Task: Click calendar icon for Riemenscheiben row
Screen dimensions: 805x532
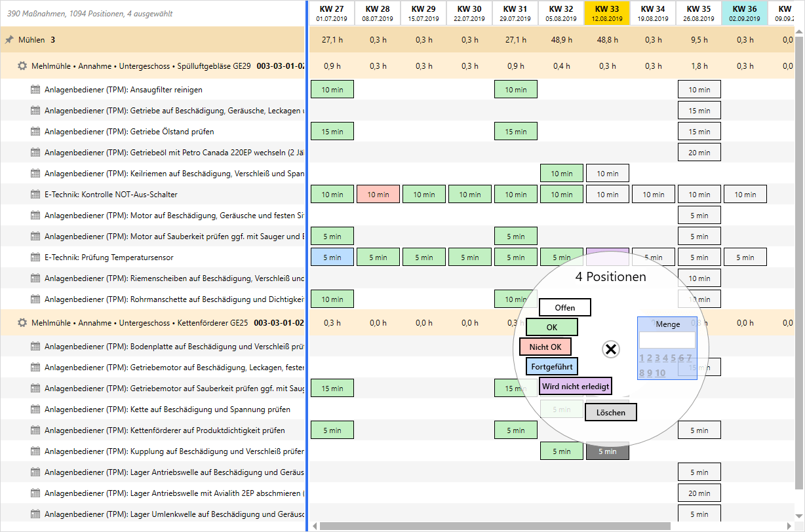Action: [35, 278]
